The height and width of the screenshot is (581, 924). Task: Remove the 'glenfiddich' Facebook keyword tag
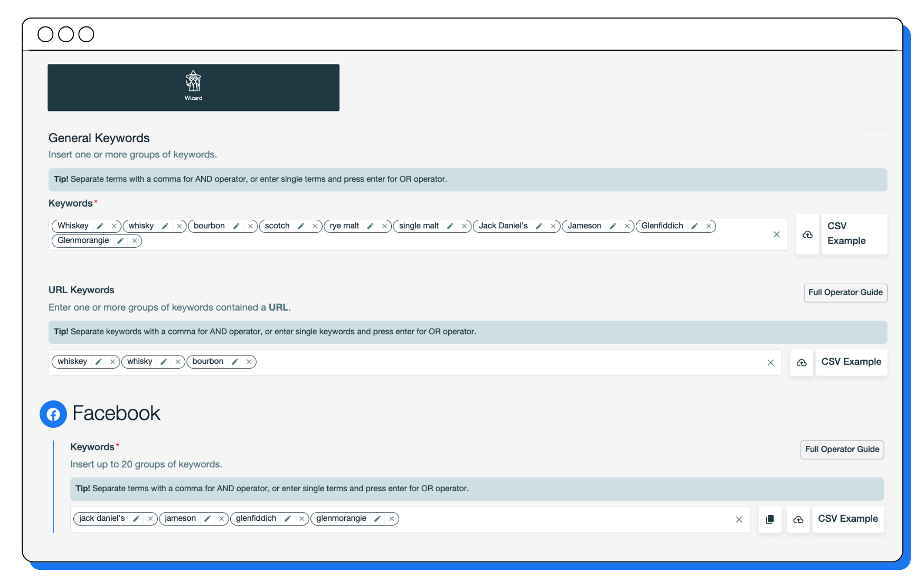pos(301,519)
